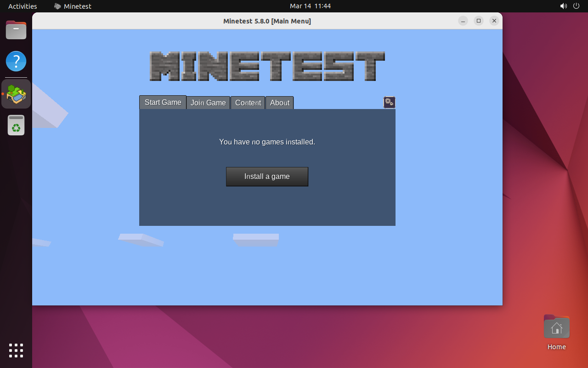Open the Trash icon in the dock
This screenshot has width=588, height=368.
coord(16,125)
